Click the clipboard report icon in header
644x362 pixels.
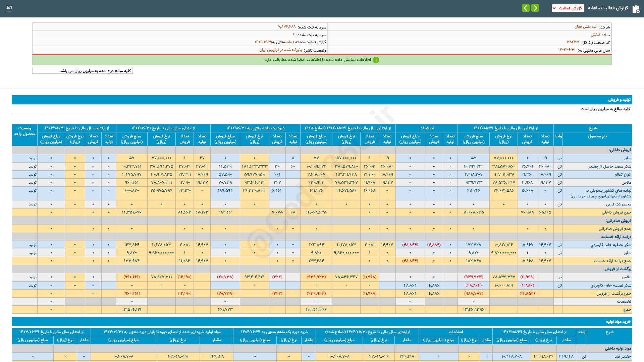636,9
